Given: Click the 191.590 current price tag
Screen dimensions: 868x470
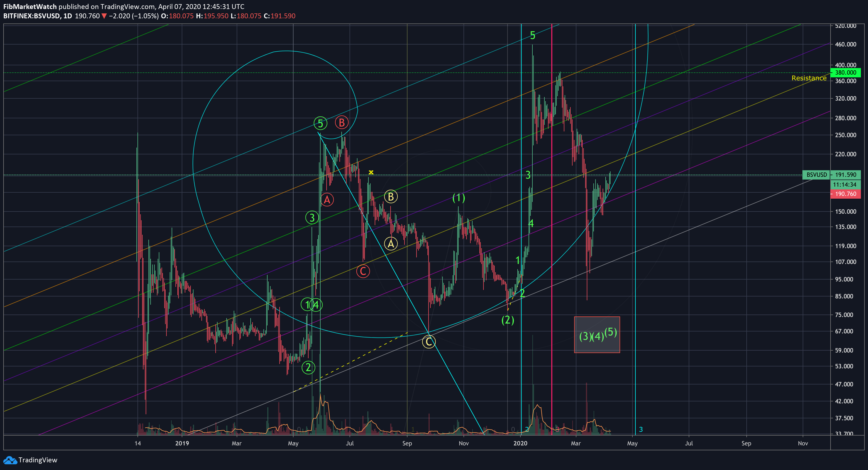Looking at the screenshot, I should point(845,175).
